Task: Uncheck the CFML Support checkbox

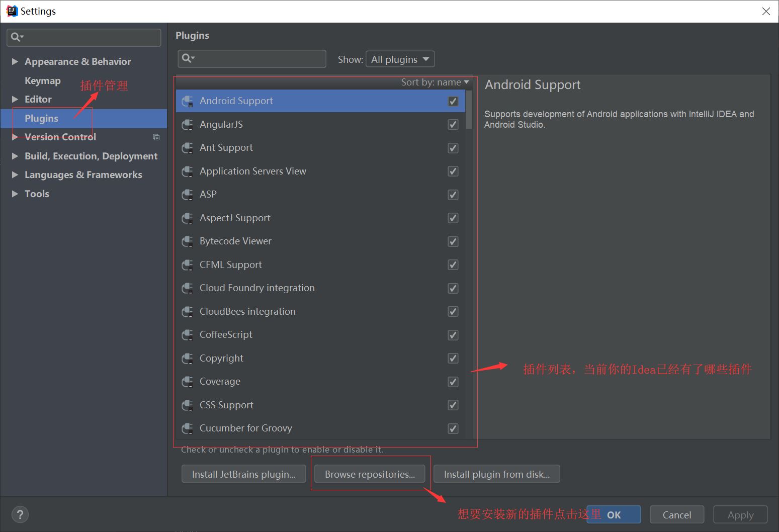Action: (x=453, y=265)
